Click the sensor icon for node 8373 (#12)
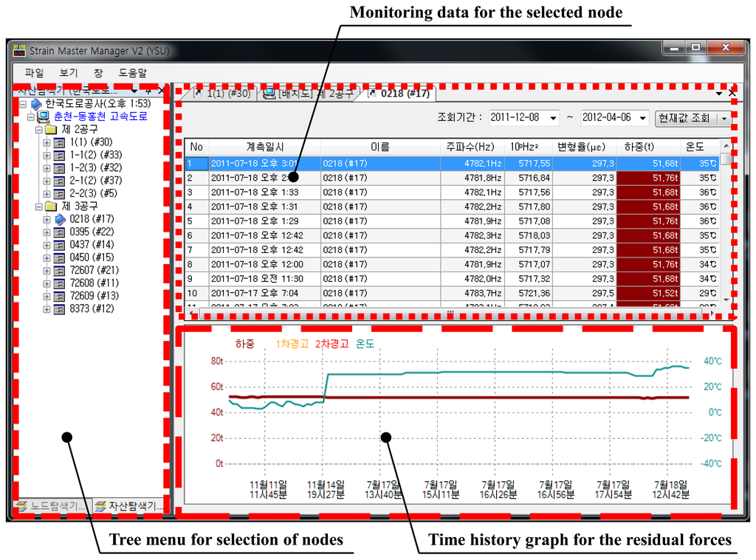Image resolution: width=756 pixels, height=560 pixels. [x=59, y=309]
